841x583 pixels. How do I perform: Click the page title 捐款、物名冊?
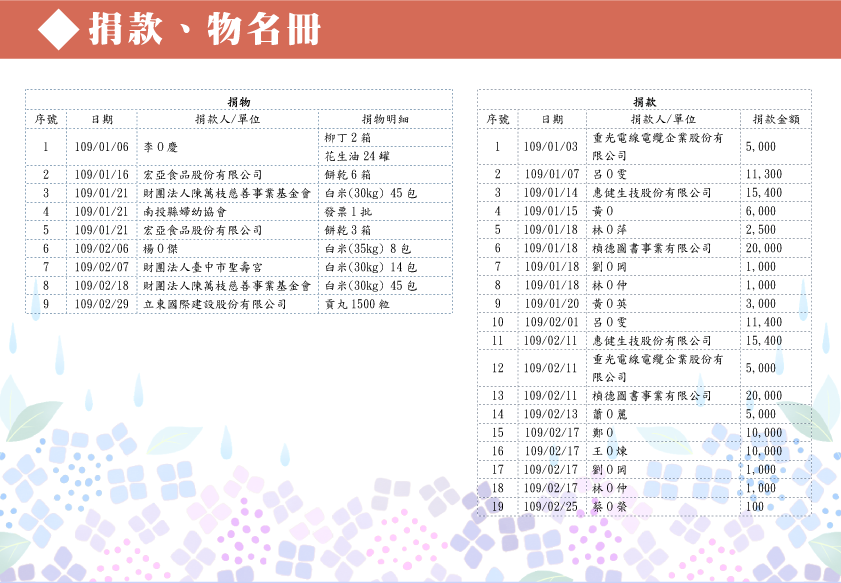204,30
